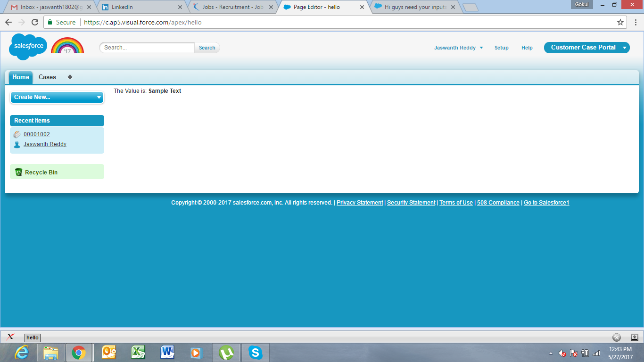Open the Terms of Use link
The width and height of the screenshot is (644, 362).
point(456,203)
